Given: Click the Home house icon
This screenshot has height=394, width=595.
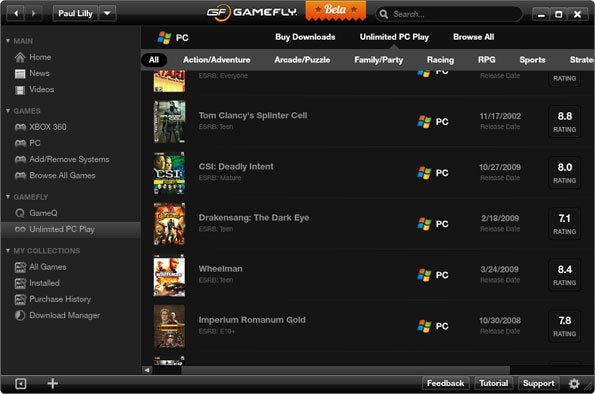Looking at the screenshot, I should point(20,57).
